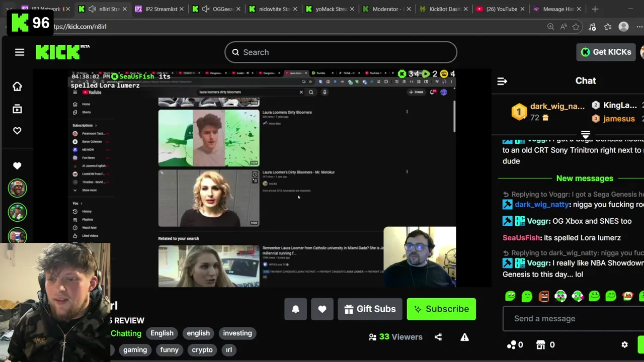Click dark_wig_natty username in chat

[x=541, y=205]
